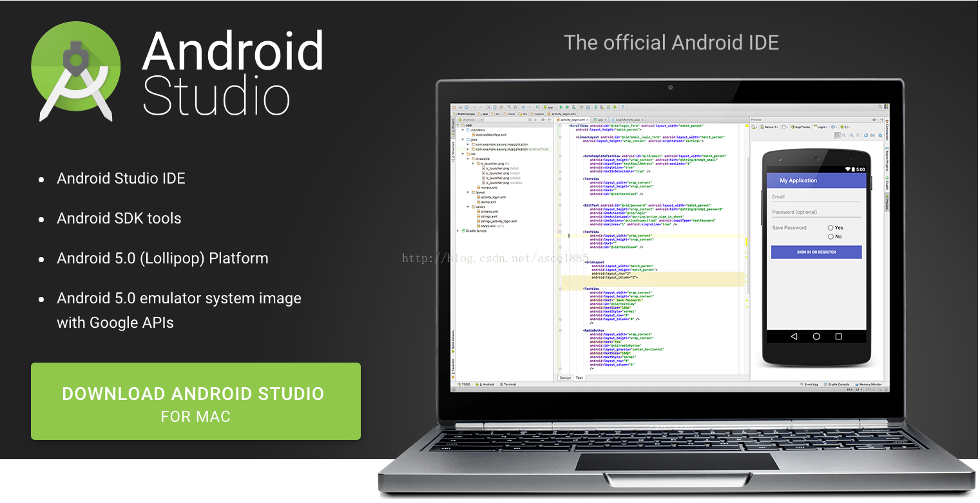Click the Download Android Studio for Mac button
Image resolution: width=980 pixels, height=503 pixels.
pos(196,401)
